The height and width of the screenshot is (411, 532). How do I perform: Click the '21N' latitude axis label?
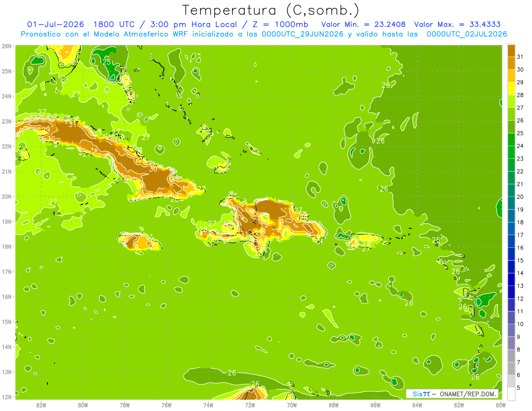[7, 171]
